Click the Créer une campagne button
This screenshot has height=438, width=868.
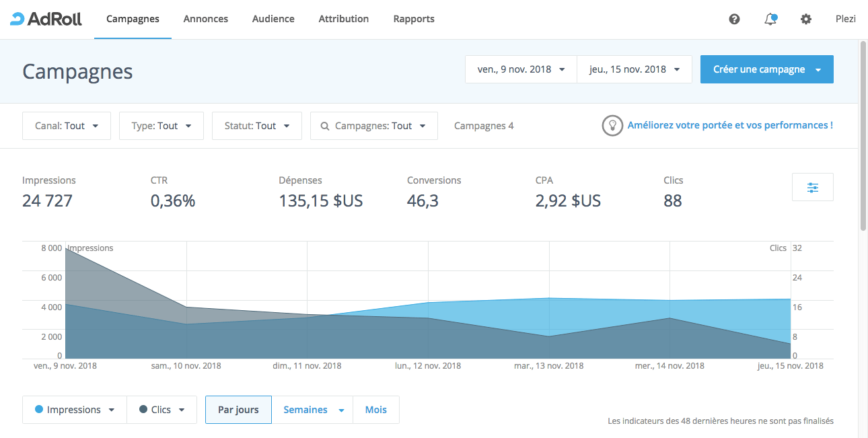point(767,69)
